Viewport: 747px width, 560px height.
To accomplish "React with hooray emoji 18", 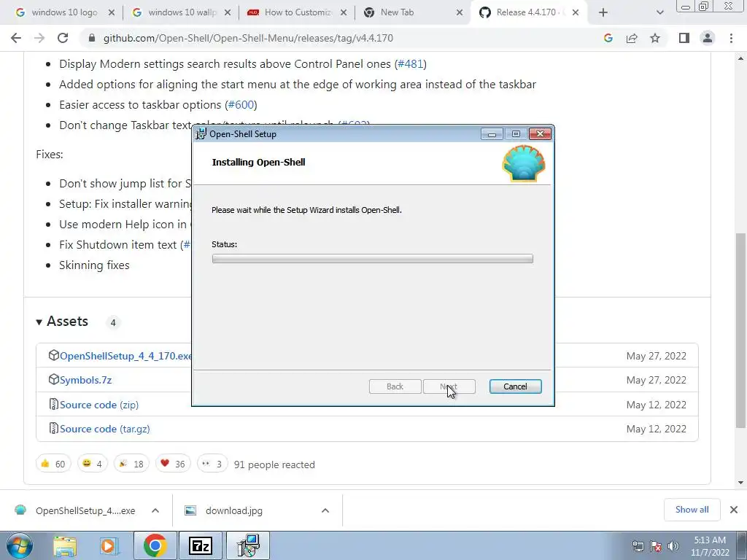I will click(x=131, y=464).
